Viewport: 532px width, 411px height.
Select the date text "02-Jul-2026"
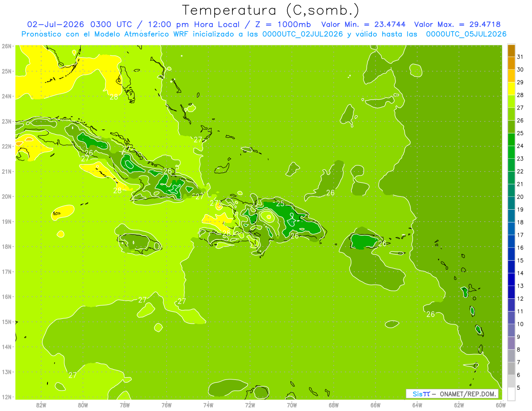(56, 24)
